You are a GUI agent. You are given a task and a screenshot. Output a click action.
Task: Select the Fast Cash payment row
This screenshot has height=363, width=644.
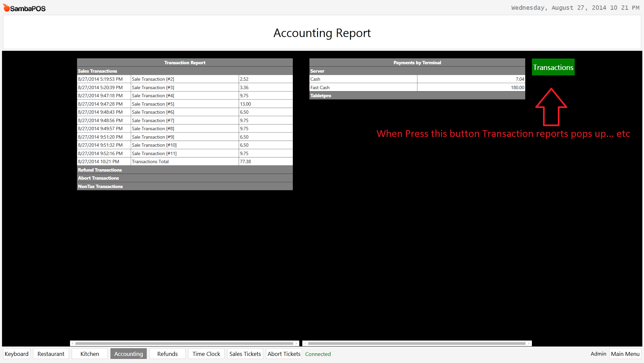click(x=417, y=87)
